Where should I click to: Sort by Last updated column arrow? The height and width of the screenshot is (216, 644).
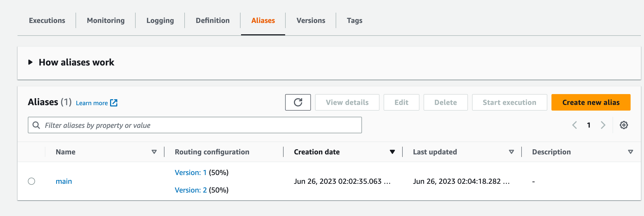(x=511, y=152)
